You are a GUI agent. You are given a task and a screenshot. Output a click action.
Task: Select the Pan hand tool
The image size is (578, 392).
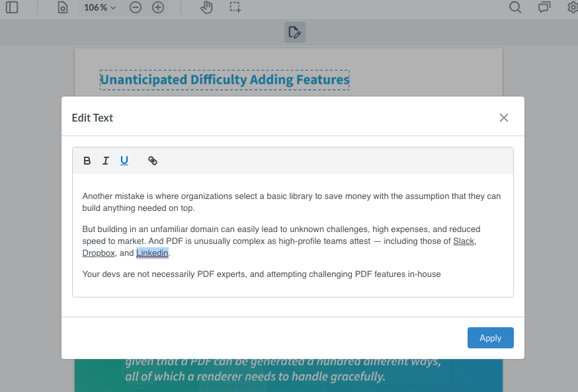tap(206, 7)
